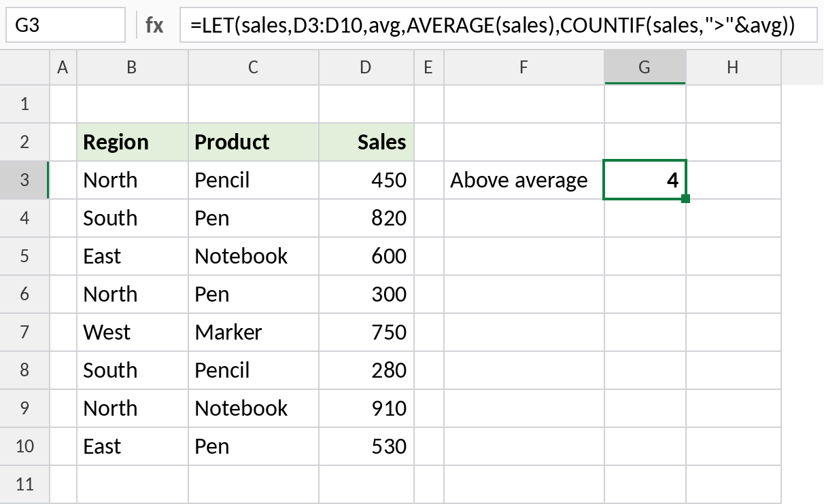Select column H header
The width and height of the screenshot is (824, 504).
pos(733,67)
